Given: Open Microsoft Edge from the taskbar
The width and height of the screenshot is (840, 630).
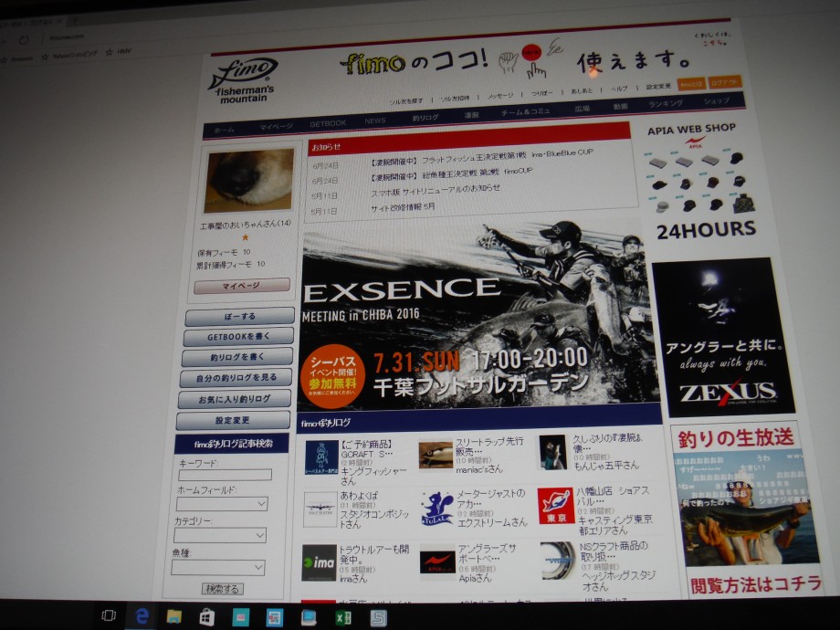Looking at the screenshot, I should tap(142, 616).
